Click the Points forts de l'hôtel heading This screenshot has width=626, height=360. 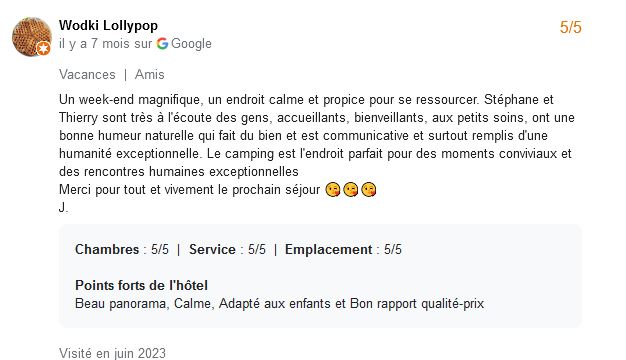(141, 285)
